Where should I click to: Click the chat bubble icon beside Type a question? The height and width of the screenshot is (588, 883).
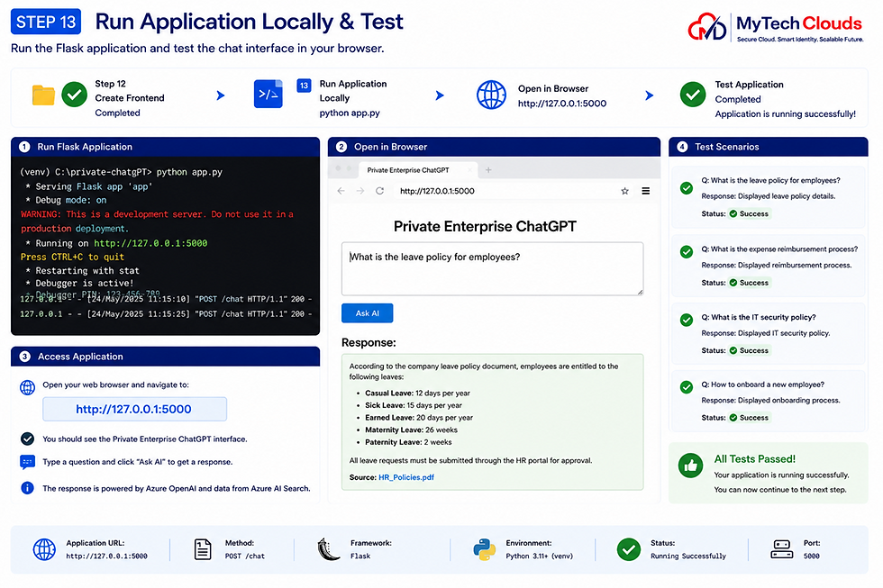coord(27,462)
